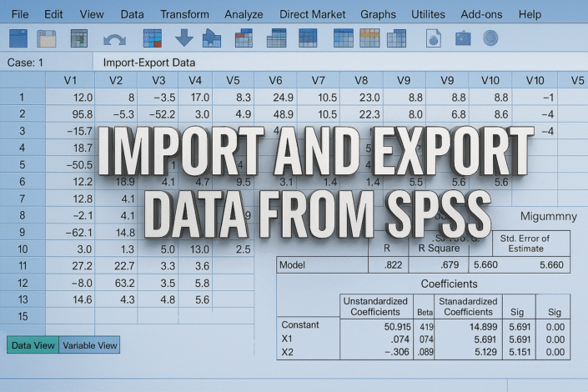Open the Data menu
The width and height of the screenshot is (588, 392).
[132, 14]
